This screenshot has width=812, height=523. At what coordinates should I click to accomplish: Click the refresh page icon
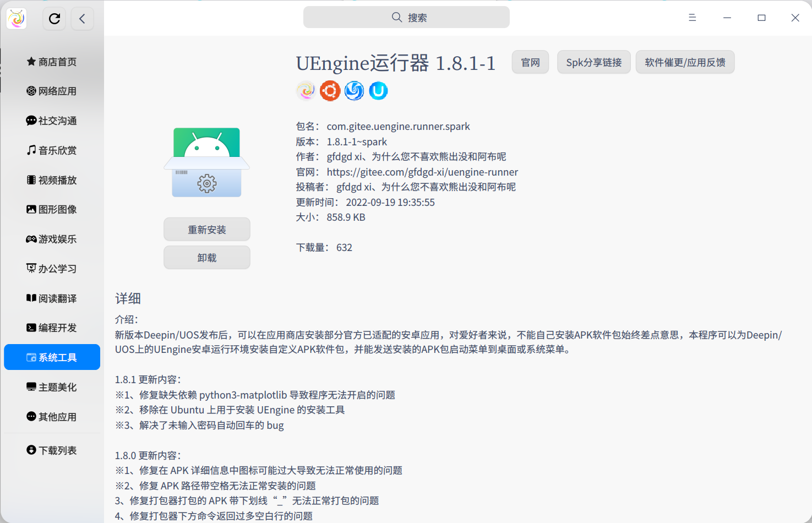click(x=54, y=18)
